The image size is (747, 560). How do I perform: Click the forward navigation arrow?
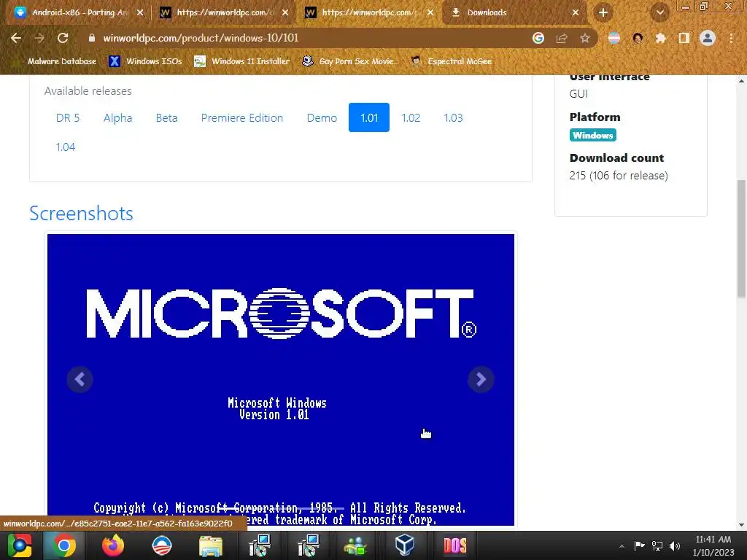[39, 38]
